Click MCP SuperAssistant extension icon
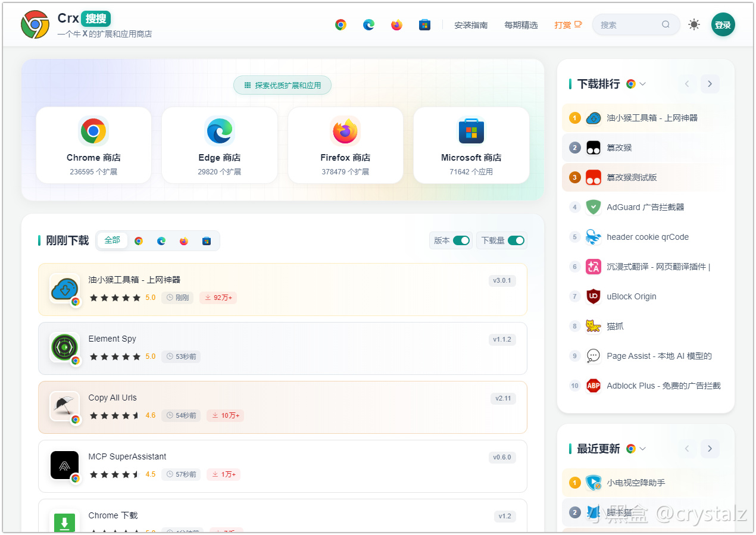756x535 pixels. coord(64,465)
